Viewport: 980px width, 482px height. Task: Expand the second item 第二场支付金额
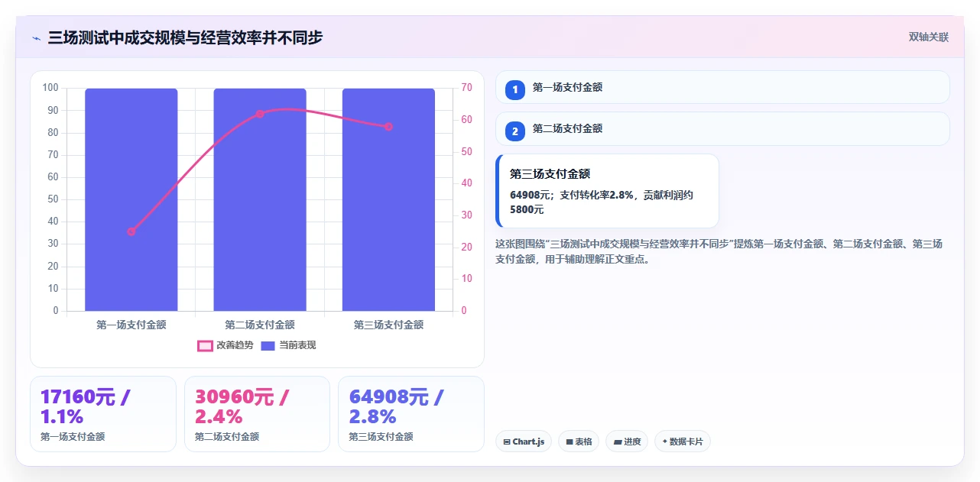click(x=722, y=128)
